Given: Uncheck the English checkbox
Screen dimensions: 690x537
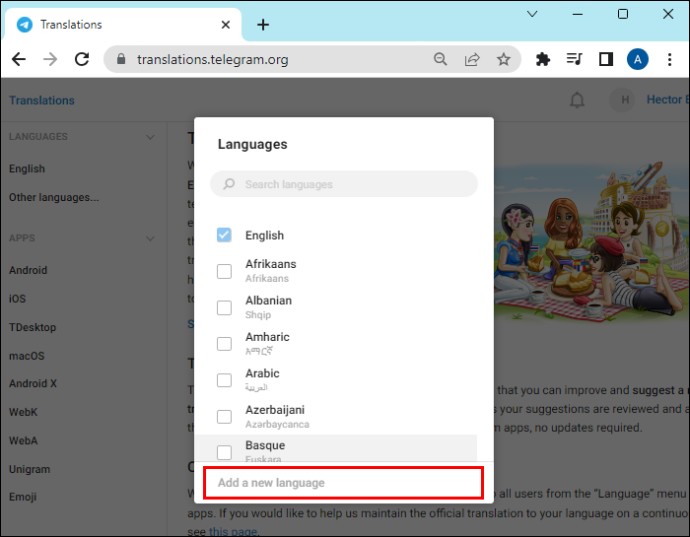Looking at the screenshot, I should click(x=224, y=235).
